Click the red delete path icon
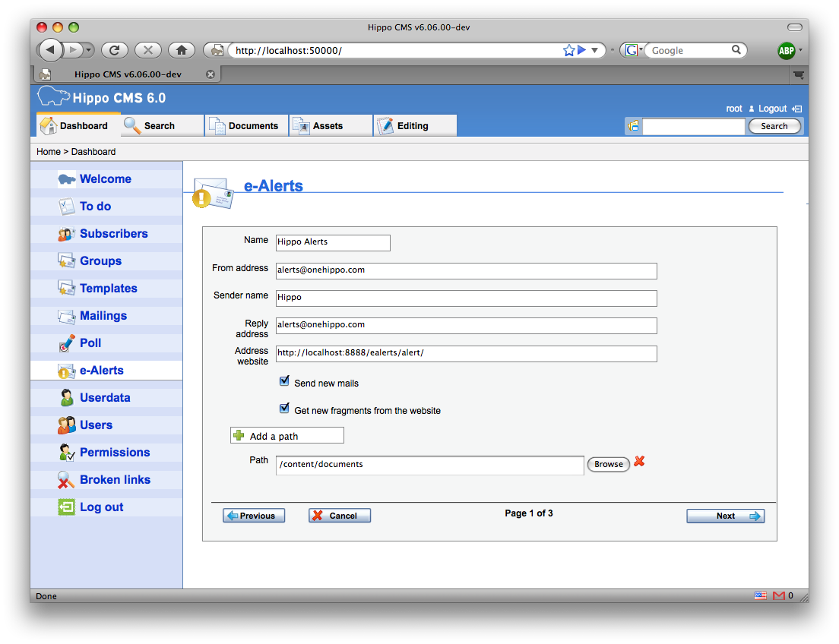This screenshot has height=644, width=839. coord(639,462)
